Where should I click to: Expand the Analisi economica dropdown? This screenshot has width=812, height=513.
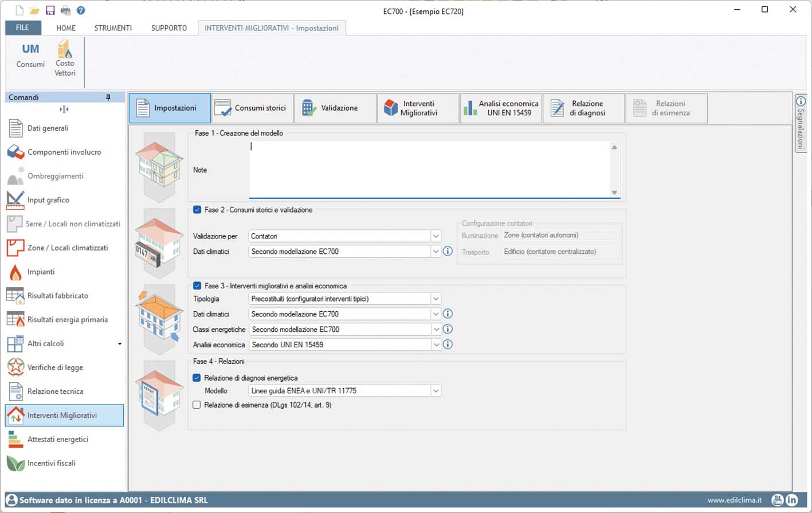click(x=436, y=344)
